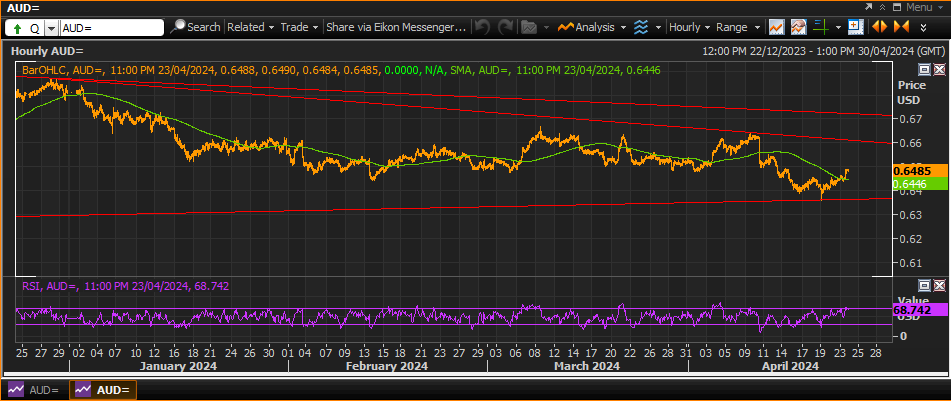Click the AUD= symbol input field
951x401 pixels.
coord(112,28)
